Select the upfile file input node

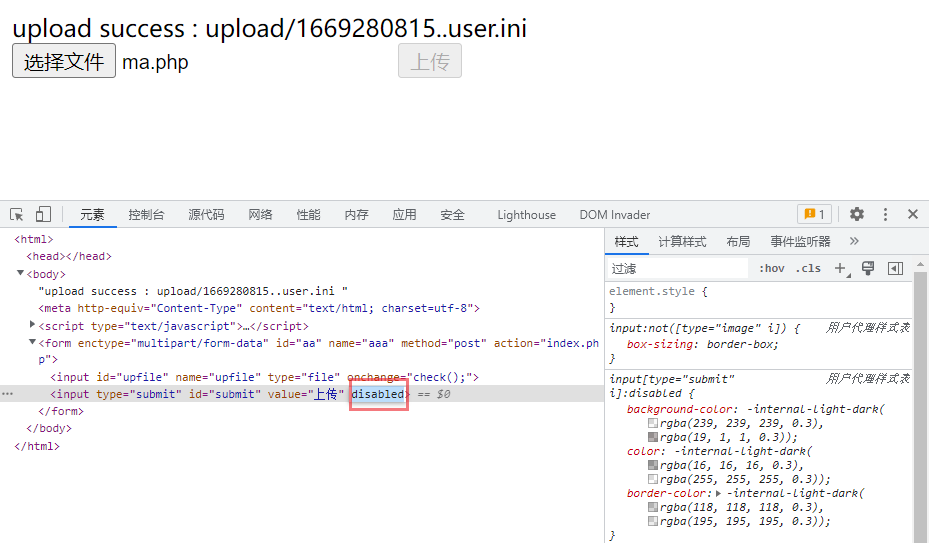[264, 377]
